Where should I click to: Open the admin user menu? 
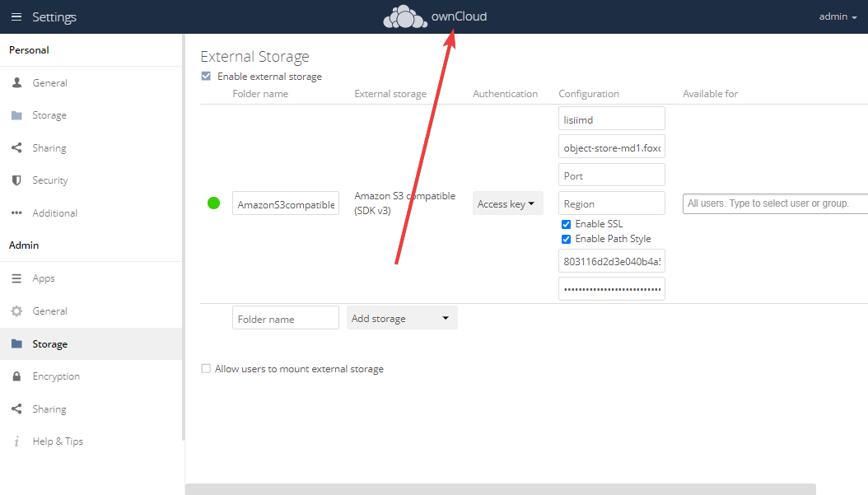click(838, 16)
